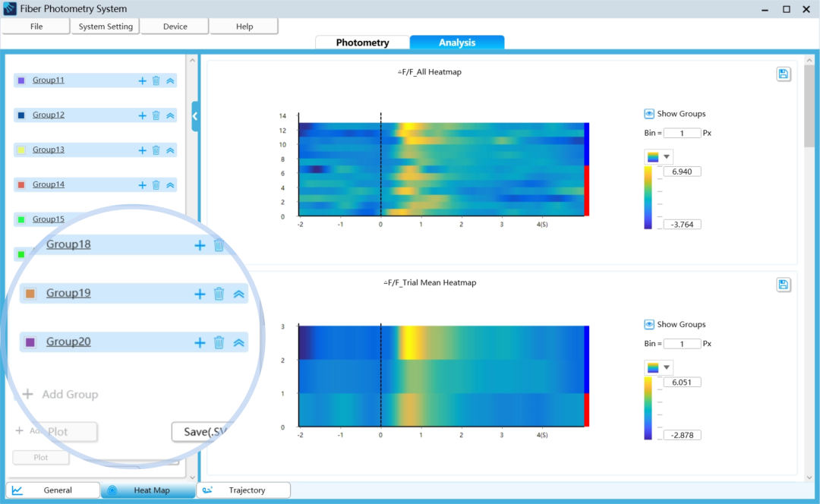The image size is (820, 504).
Task: Click the Bin input field of All Heatmap
Action: [x=682, y=133]
